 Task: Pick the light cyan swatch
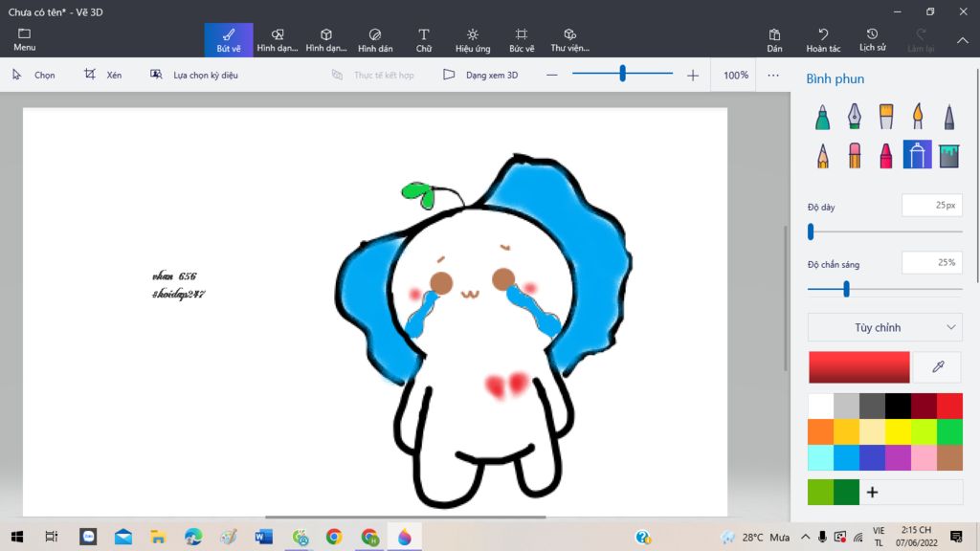coord(820,457)
